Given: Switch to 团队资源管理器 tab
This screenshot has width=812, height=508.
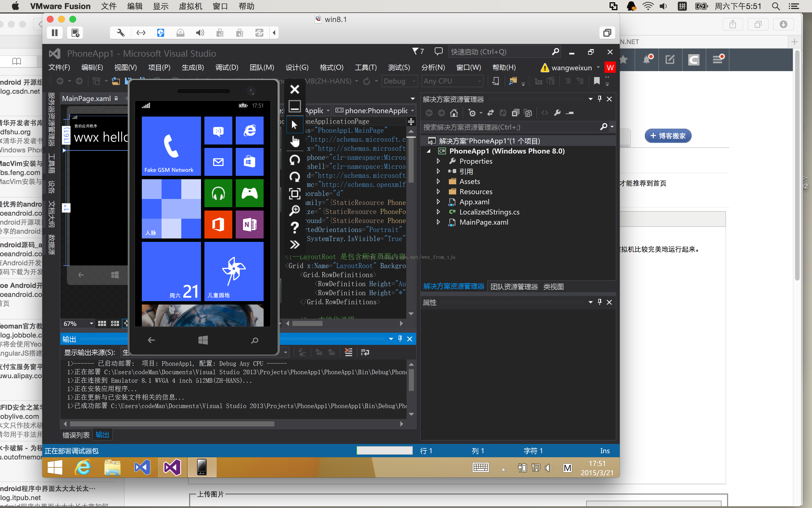Looking at the screenshot, I should (x=514, y=286).
